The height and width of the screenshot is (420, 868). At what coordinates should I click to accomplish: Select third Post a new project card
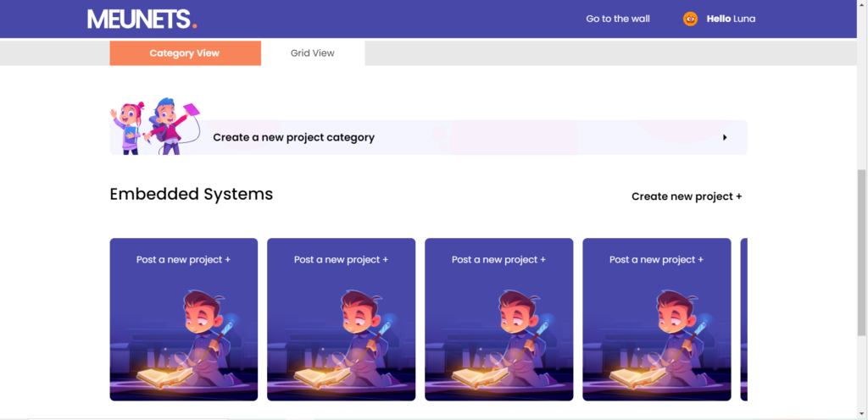498,319
